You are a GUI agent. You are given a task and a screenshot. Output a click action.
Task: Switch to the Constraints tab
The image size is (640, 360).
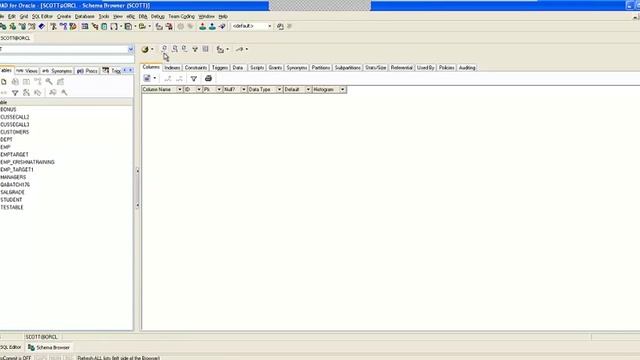click(196, 68)
